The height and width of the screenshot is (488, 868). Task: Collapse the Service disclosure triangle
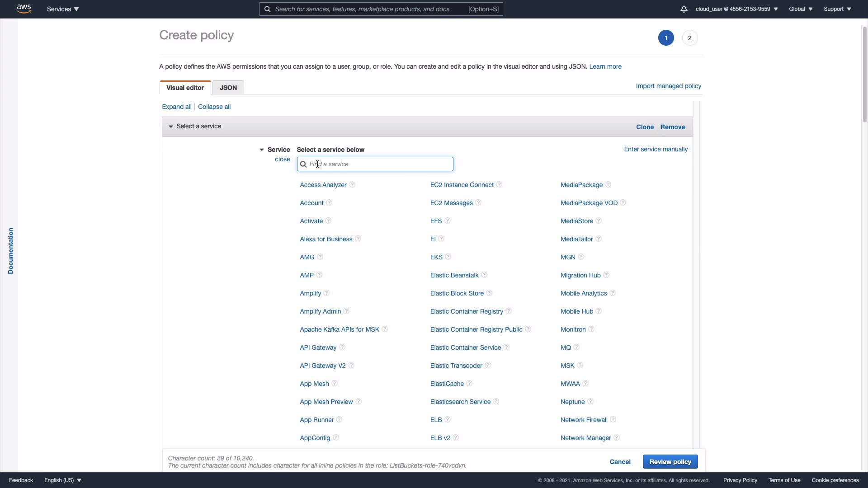coord(261,150)
